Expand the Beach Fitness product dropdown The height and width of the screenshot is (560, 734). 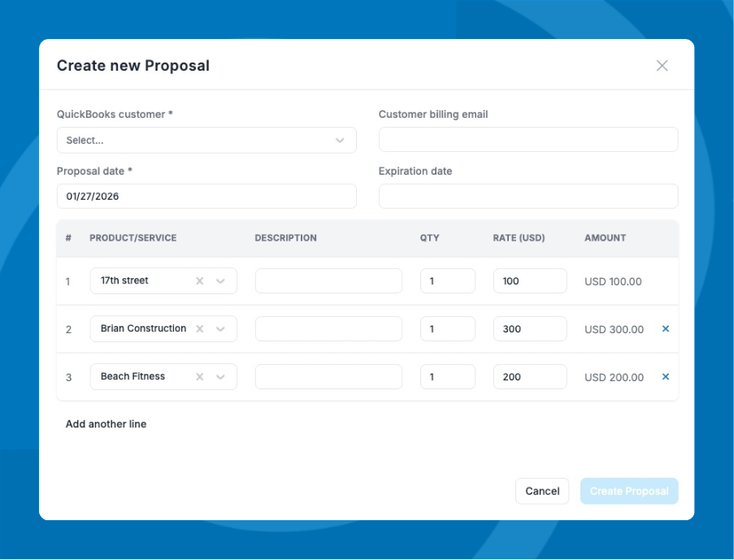click(220, 377)
